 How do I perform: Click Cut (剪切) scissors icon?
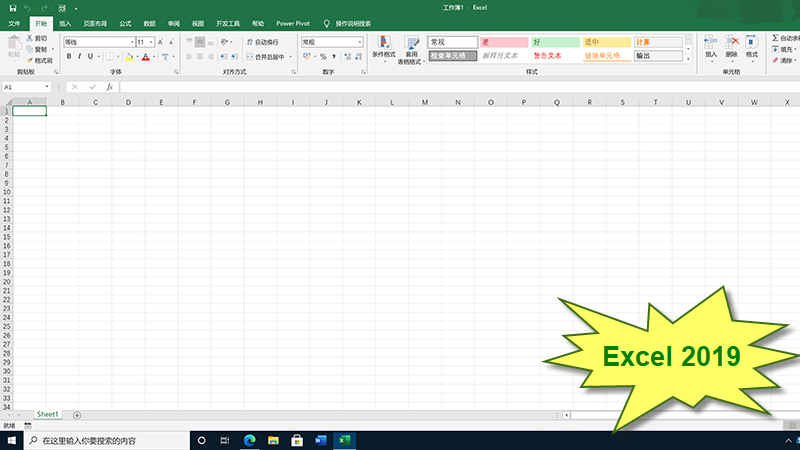point(30,38)
